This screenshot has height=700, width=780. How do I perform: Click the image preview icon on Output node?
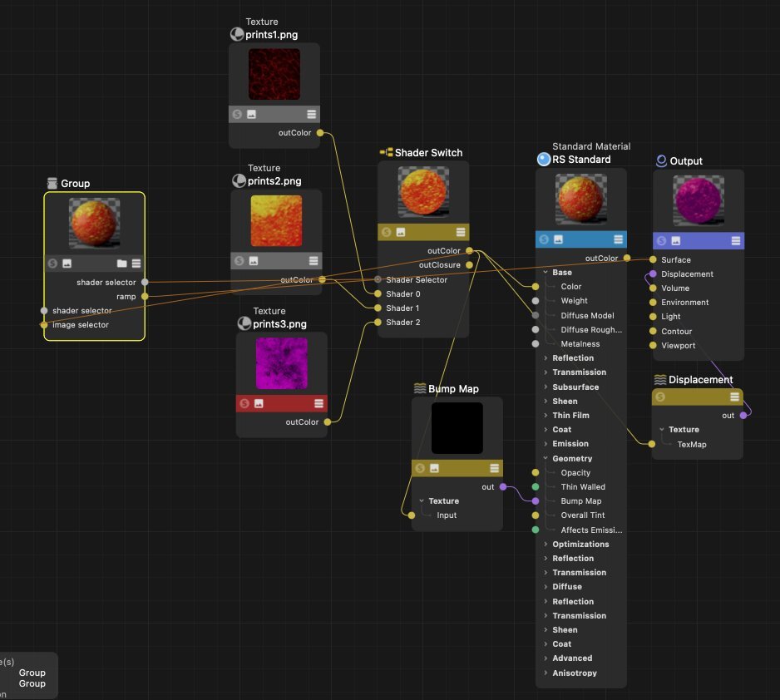[675, 240]
